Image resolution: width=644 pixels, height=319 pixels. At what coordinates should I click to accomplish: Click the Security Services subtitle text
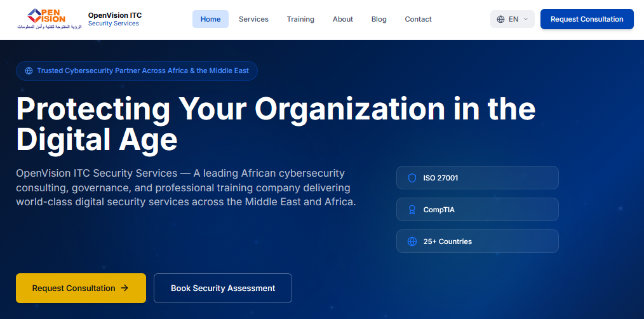pos(113,24)
